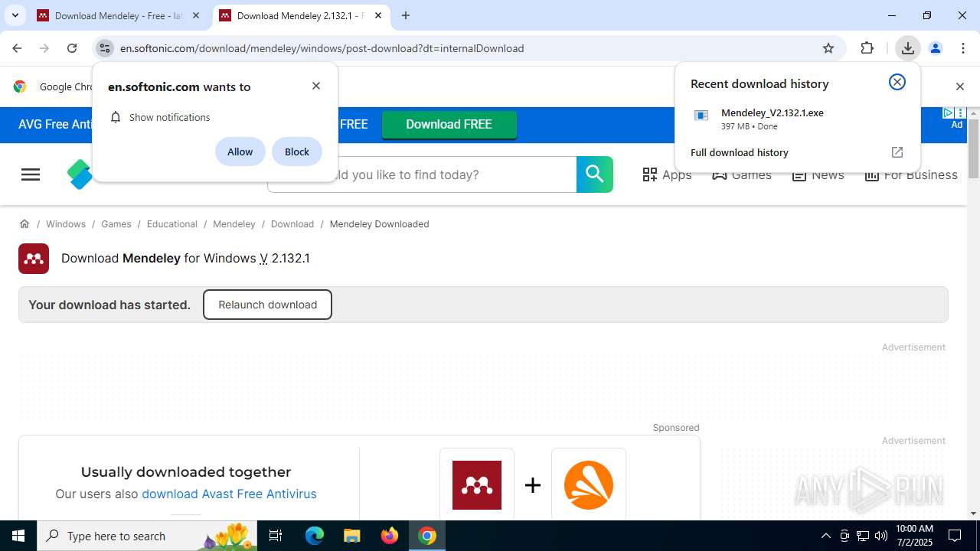This screenshot has width=980, height=551.
Task: Open the Games menu item
Action: pos(742,174)
